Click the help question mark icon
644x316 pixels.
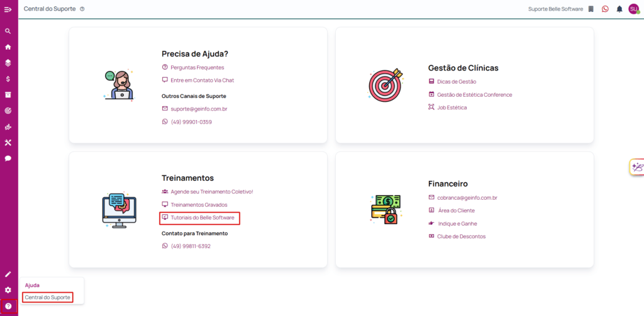tap(8, 306)
